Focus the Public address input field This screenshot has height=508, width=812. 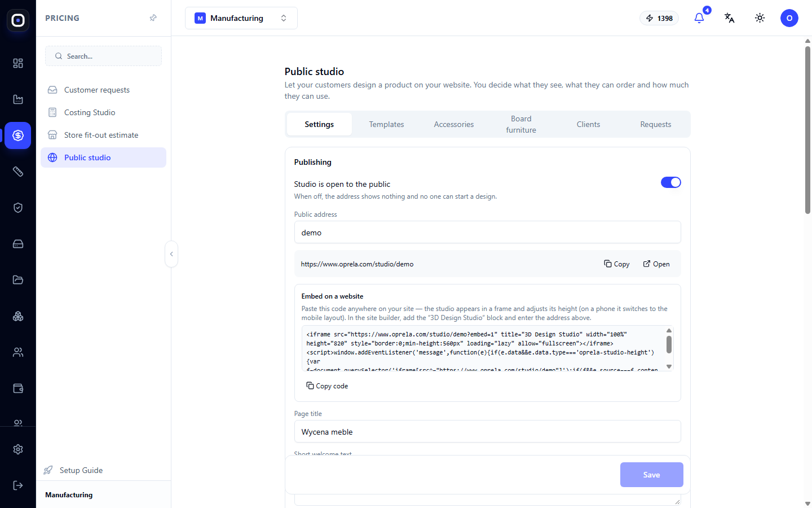[x=488, y=233]
